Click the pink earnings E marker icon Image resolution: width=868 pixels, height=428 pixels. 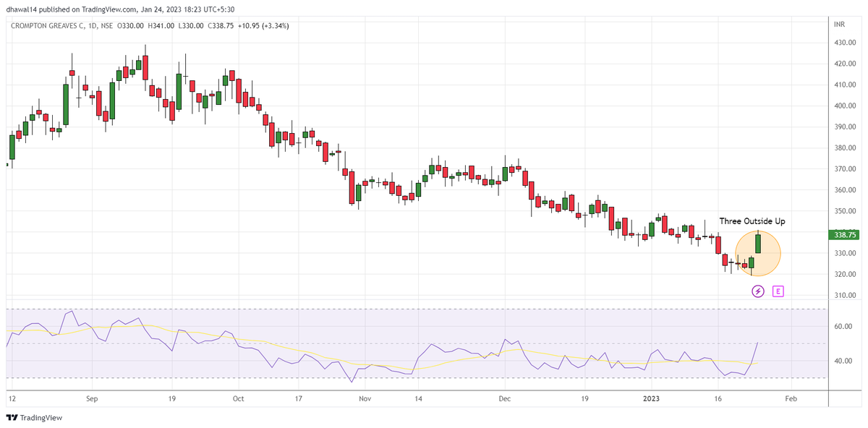point(778,291)
